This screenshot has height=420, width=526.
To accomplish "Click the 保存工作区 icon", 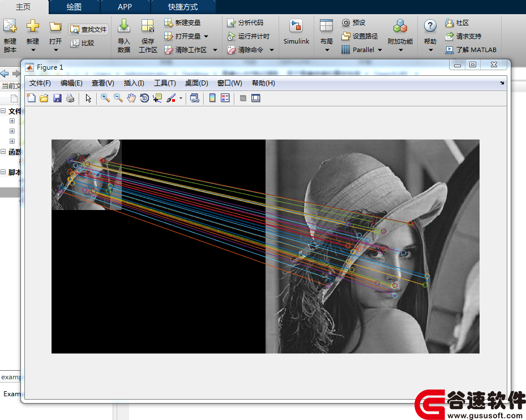I will (x=148, y=26).
